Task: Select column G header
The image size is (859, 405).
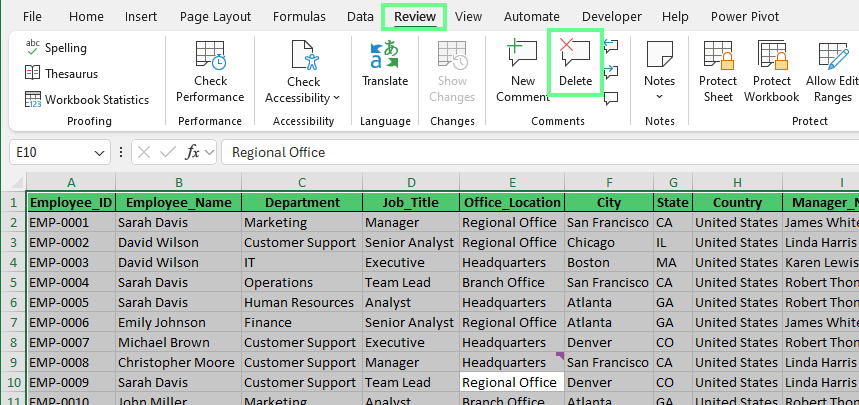Action: tap(673, 182)
